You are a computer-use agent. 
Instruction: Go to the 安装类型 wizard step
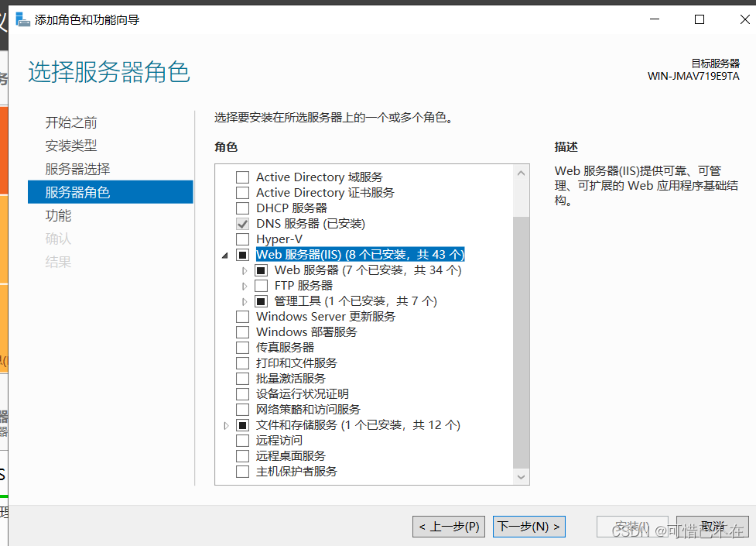pos(71,146)
